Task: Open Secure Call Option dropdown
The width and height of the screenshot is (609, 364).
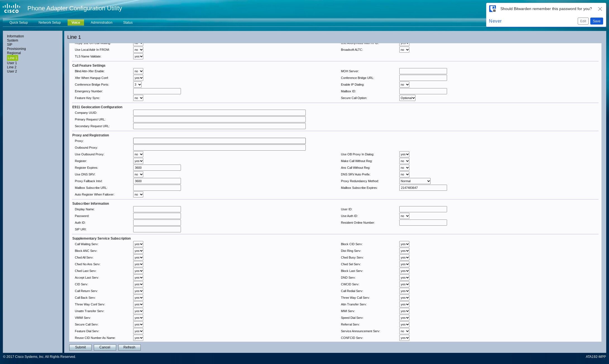Action: [x=407, y=98]
